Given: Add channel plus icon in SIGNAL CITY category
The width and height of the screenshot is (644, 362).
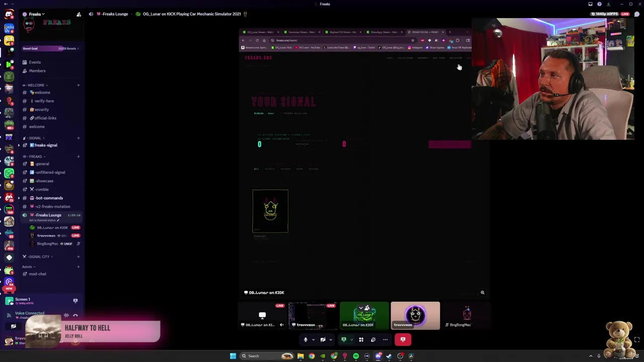Looking at the screenshot, I should [78, 256].
